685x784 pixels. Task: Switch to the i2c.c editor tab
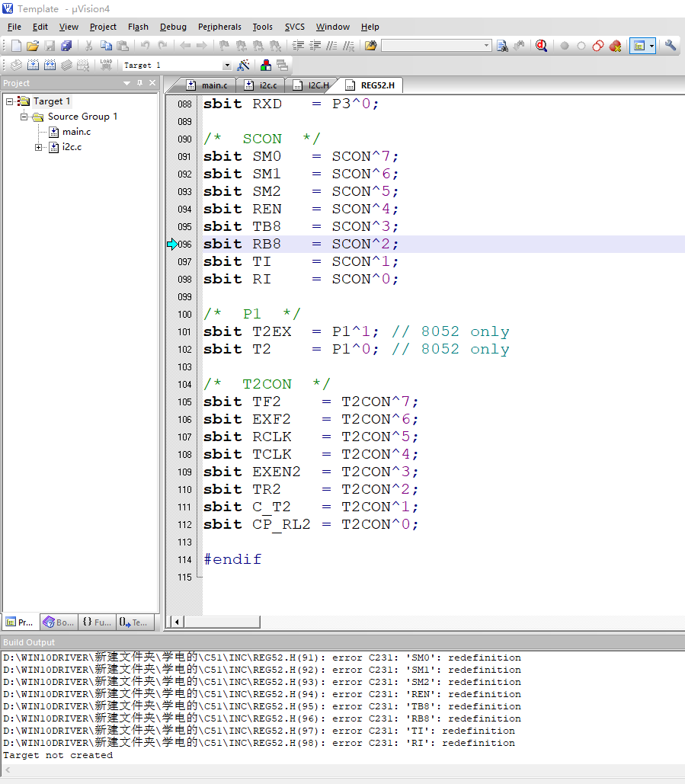(x=261, y=85)
